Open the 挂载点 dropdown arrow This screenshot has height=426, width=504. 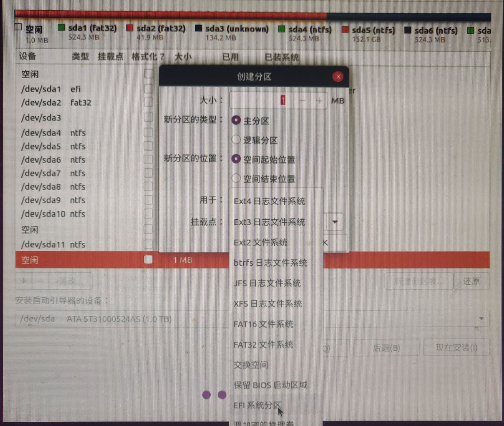click(x=335, y=222)
